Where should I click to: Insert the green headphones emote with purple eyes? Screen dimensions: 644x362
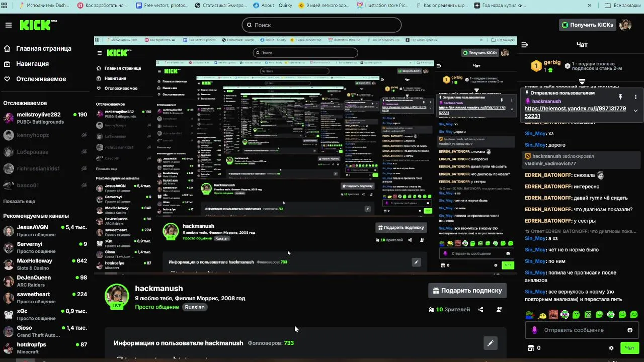tap(565, 315)
